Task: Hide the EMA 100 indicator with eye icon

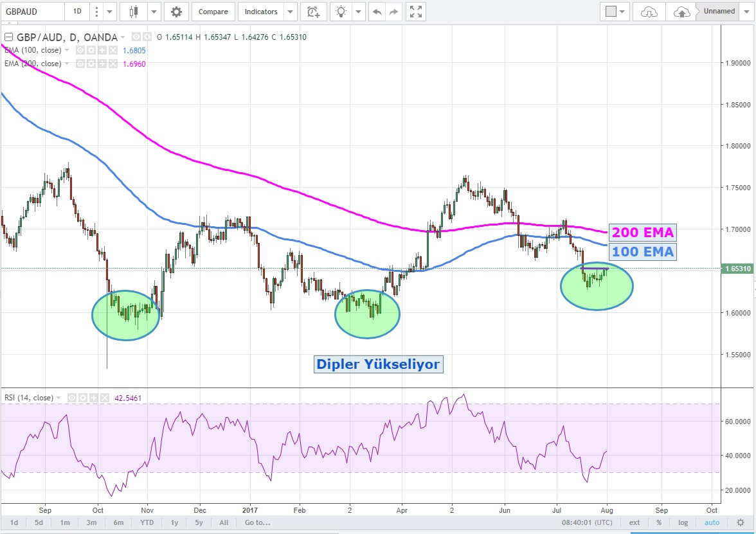Action: click(x=80, y=50)
